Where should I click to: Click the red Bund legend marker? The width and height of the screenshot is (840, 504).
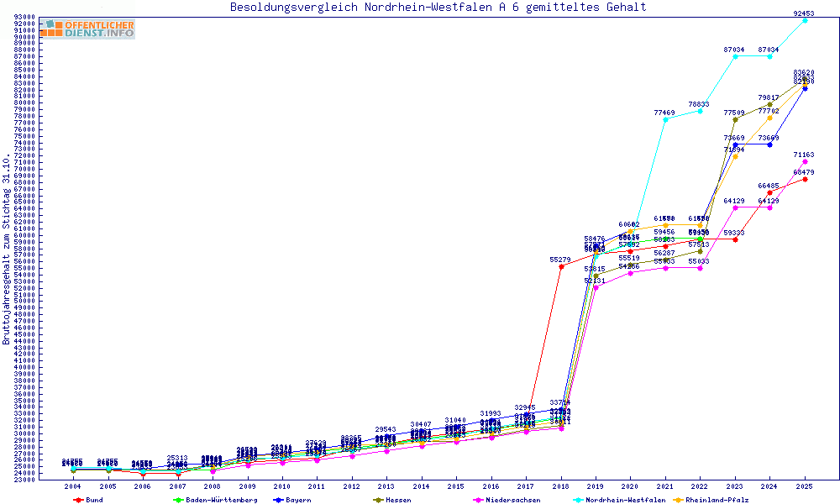coord(78,500)
